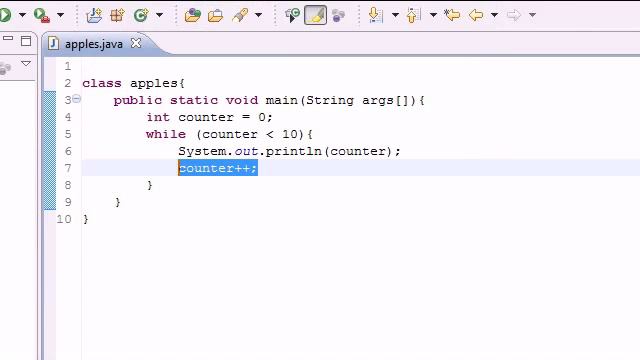Select the apples.java editor tab
This screenshot has width=640, height=360.
tap(94, 44)
